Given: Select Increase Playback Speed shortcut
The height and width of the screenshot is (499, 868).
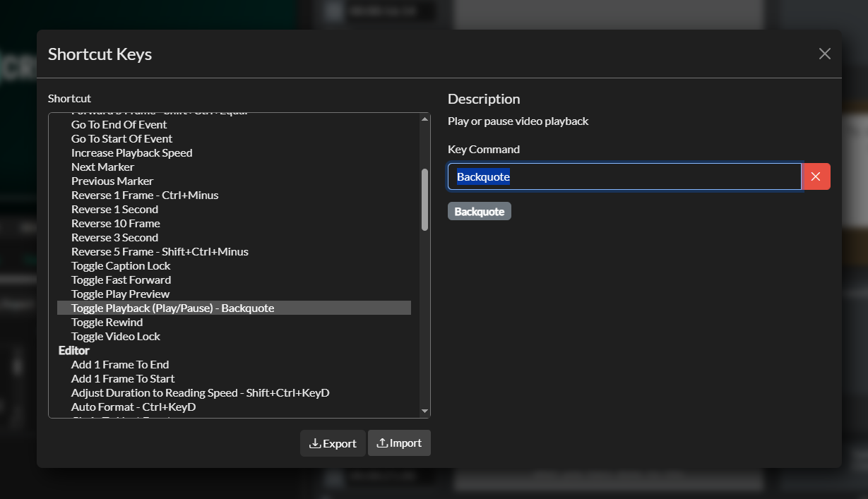Looking at the screenshot, I should point(234,153).
